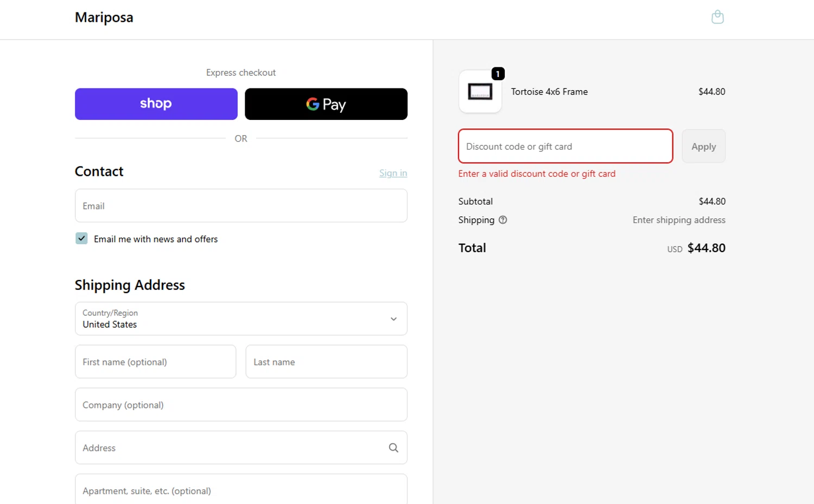Click the 'Tortoise 4x6 Frame' product name

click(549, 92)
